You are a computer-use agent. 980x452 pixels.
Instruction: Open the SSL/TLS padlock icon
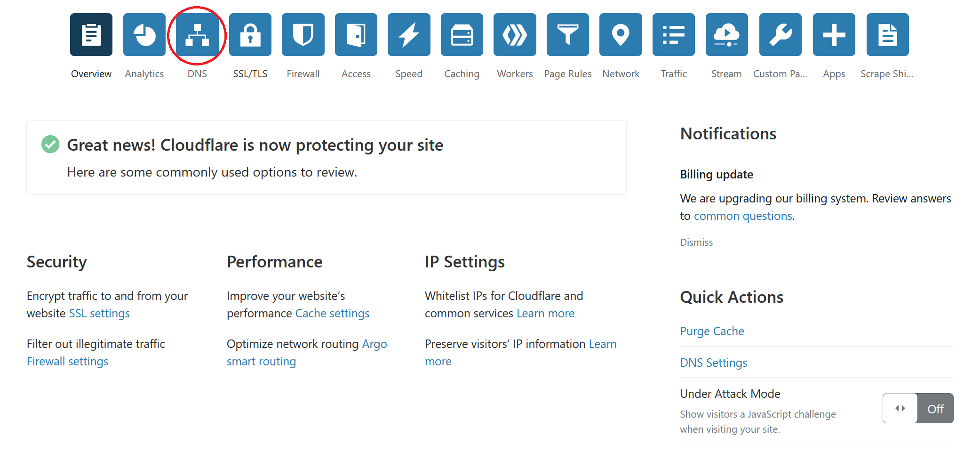click(x=250, y=35)
